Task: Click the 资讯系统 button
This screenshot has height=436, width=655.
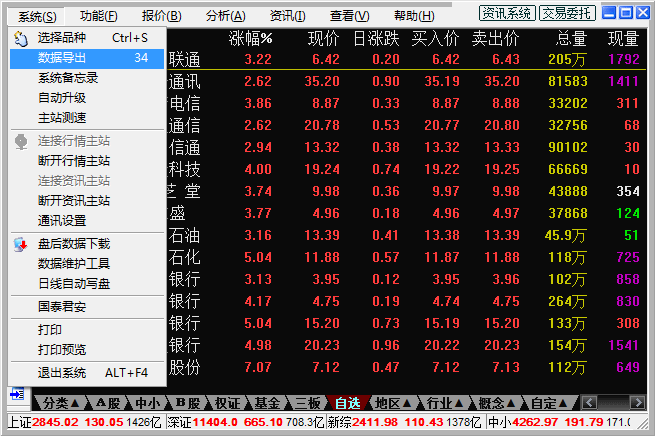Action: [x=507, y=13]
